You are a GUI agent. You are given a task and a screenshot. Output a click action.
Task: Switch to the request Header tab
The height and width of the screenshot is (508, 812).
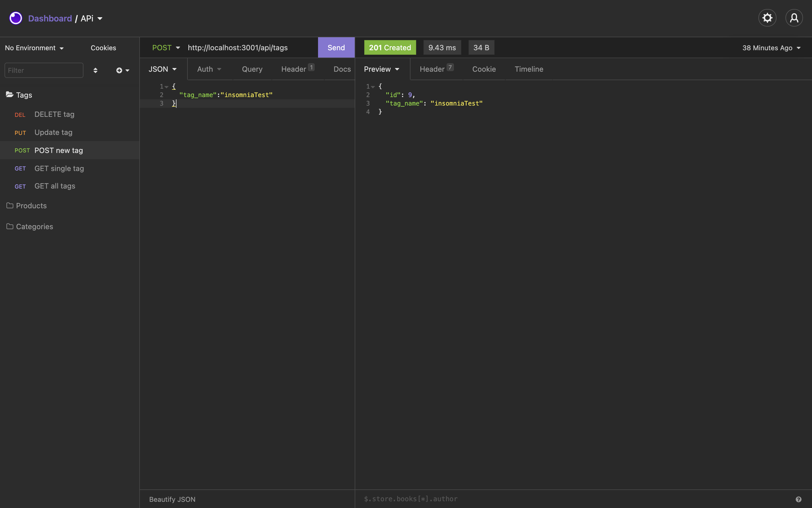point(298,69)
